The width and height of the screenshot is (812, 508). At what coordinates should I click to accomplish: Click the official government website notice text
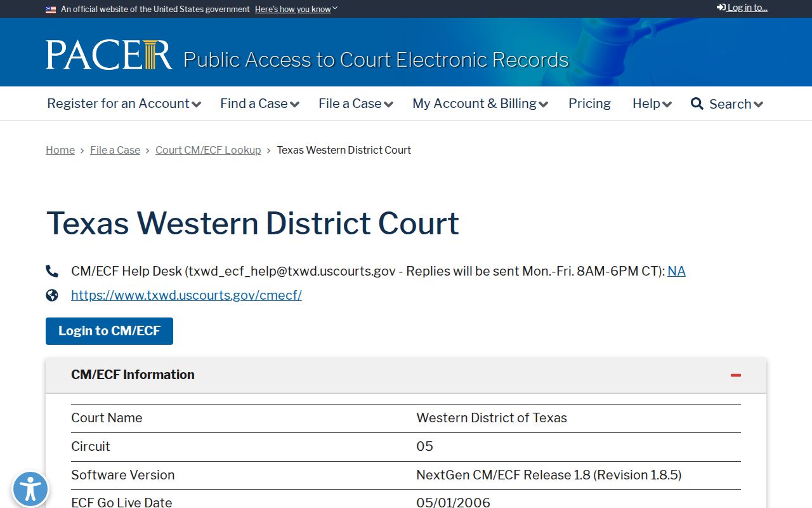click(x=155, y=10)
